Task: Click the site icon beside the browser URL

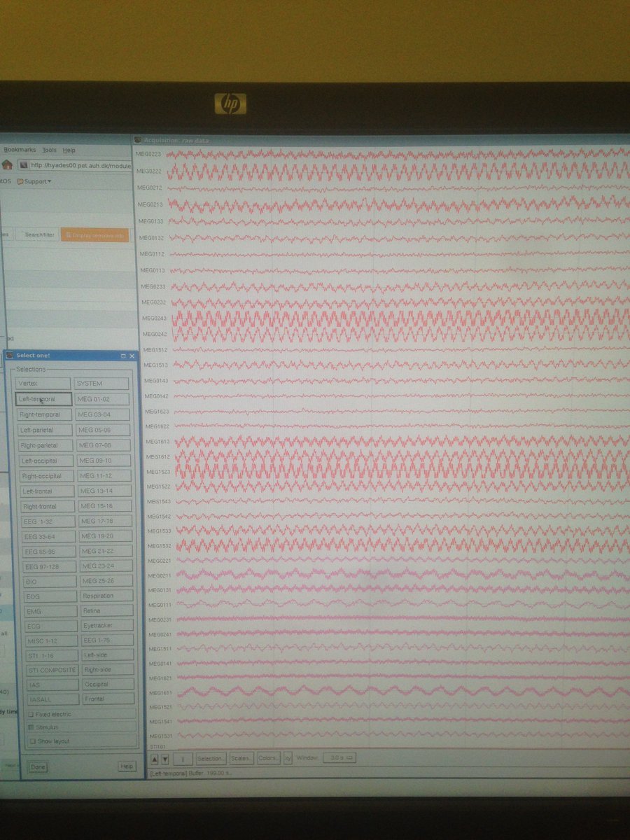Action: coord(23,165)
